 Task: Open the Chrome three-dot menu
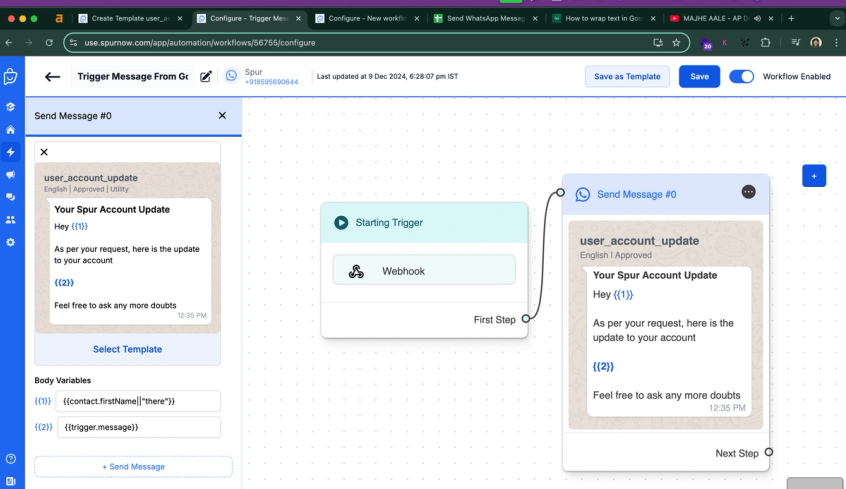coord(836,43)
